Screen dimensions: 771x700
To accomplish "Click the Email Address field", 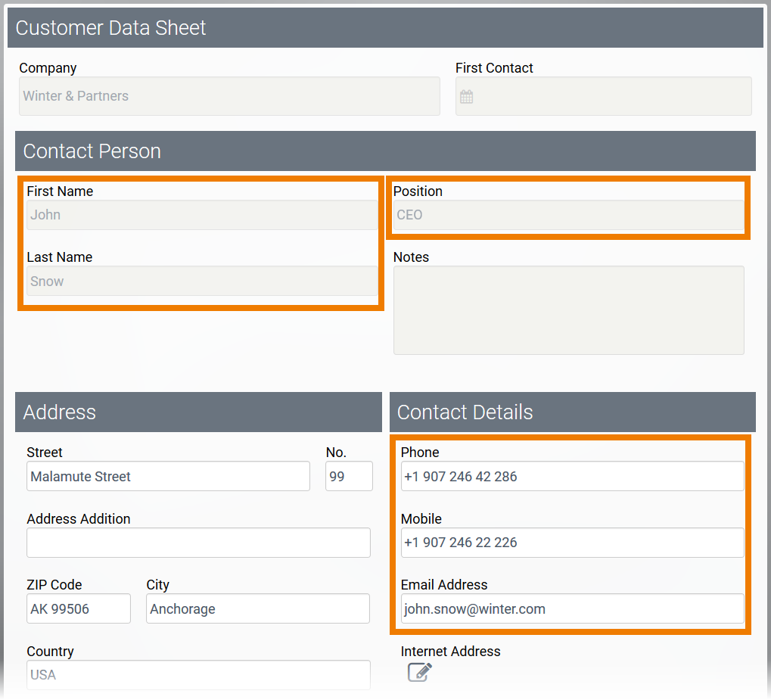I will tap(572, 608).
